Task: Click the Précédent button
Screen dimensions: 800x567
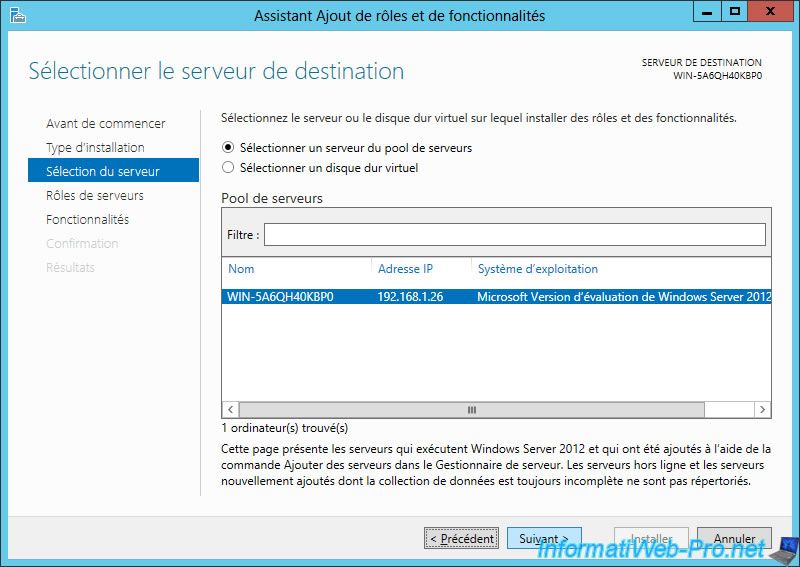Action: [x=461, y=538]
